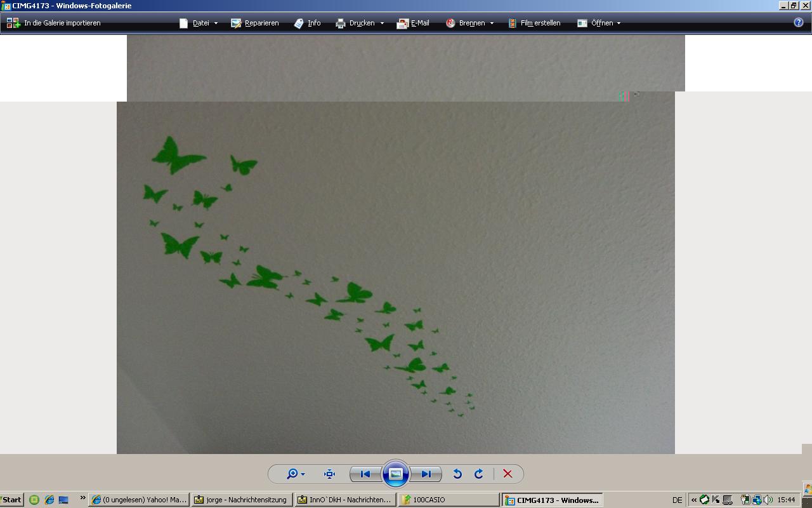
Task: Open the Öffnen dropdown menu
Action: pyautogui.click(x=599, y=23)
